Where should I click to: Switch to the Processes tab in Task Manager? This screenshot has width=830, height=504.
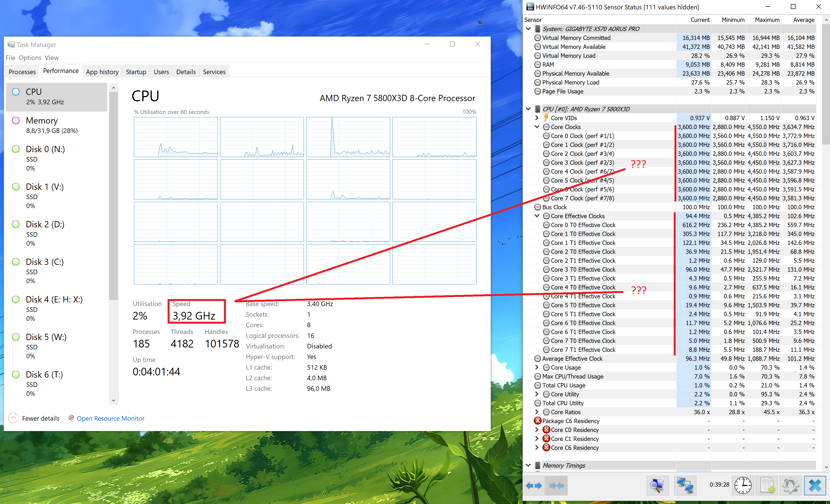click(22, 72)
